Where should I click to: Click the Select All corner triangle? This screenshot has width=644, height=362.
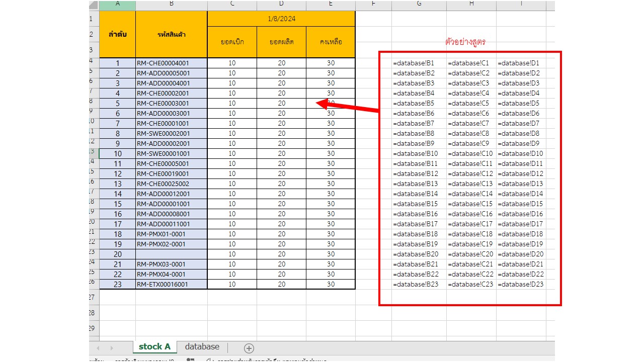pyautogui.click(x=94, y=5)
